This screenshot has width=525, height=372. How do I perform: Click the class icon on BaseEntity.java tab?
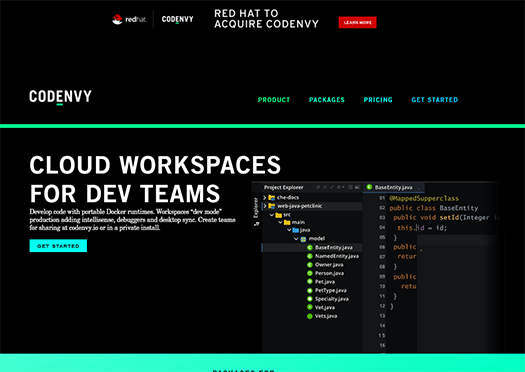pyautogui.click(x=369, y=187)
